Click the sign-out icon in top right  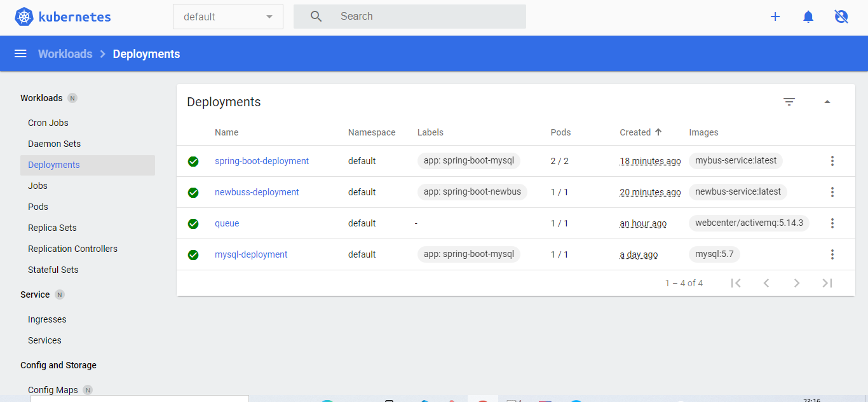(x=841, y=17)
